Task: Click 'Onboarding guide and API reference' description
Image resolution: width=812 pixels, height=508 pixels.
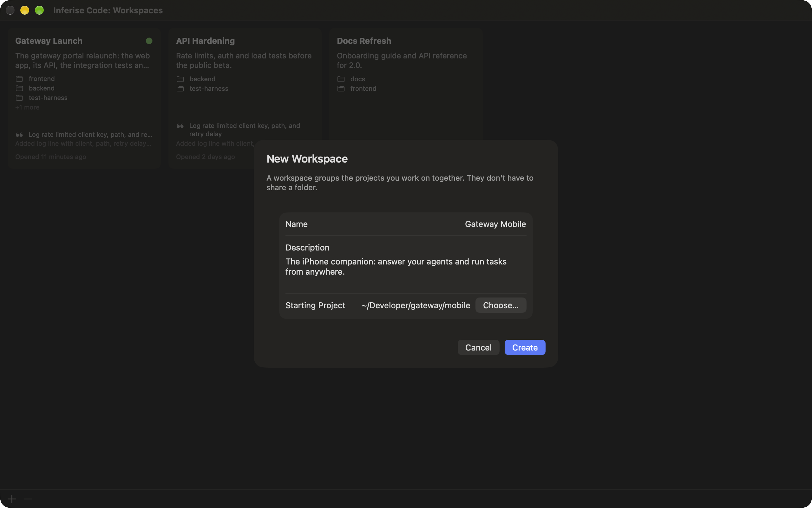Action: pyautogui.click(x=402, y=60)
